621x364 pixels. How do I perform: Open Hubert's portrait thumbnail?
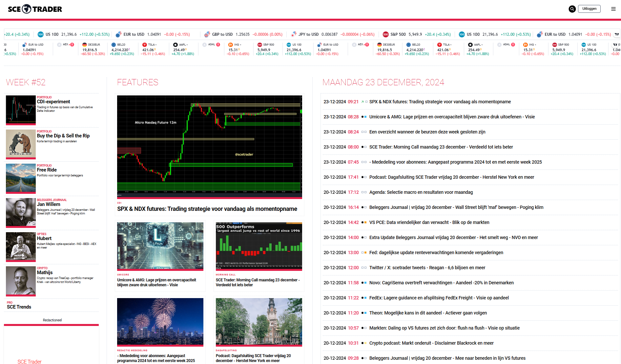21,247
